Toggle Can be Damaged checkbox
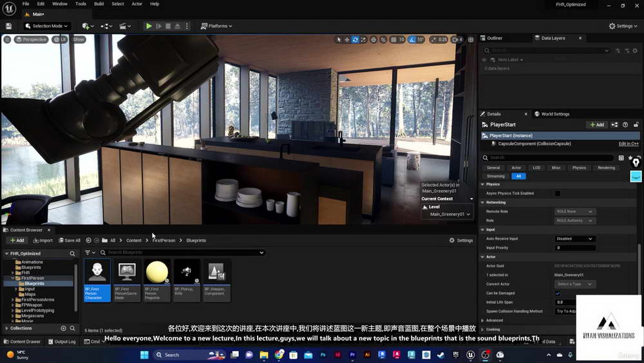 point(557,293)
